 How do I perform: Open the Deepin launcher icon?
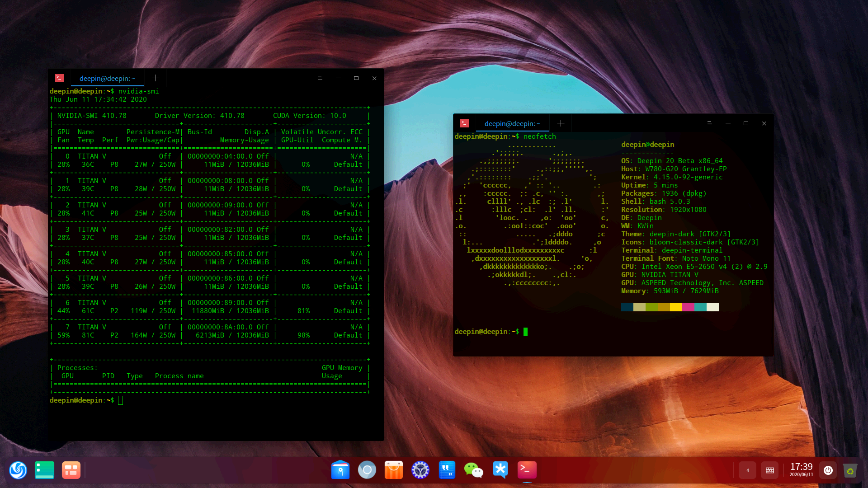[18, 470]
